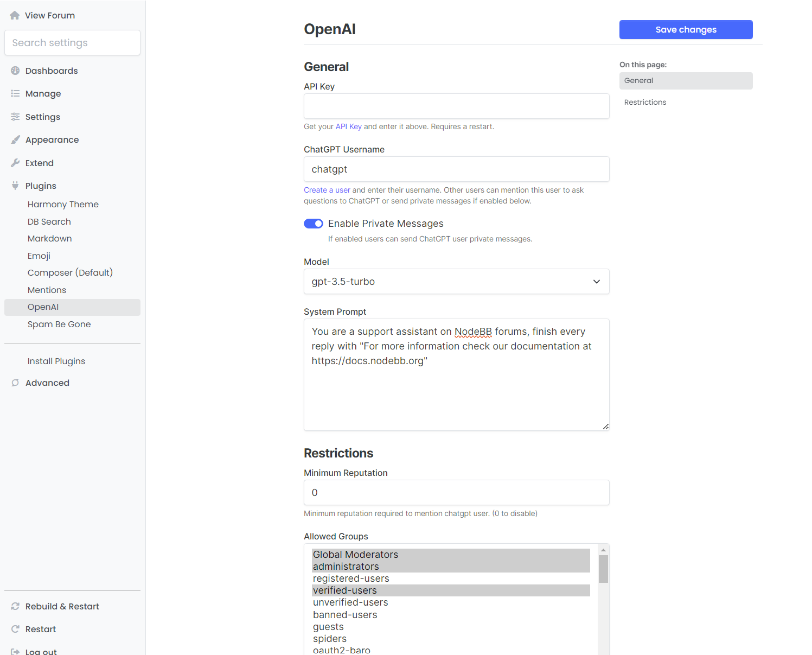Select guests in Allowed Groups
The height and width of the screenshot is (655, 812).
pyautogui.click(x=451, y=627)
